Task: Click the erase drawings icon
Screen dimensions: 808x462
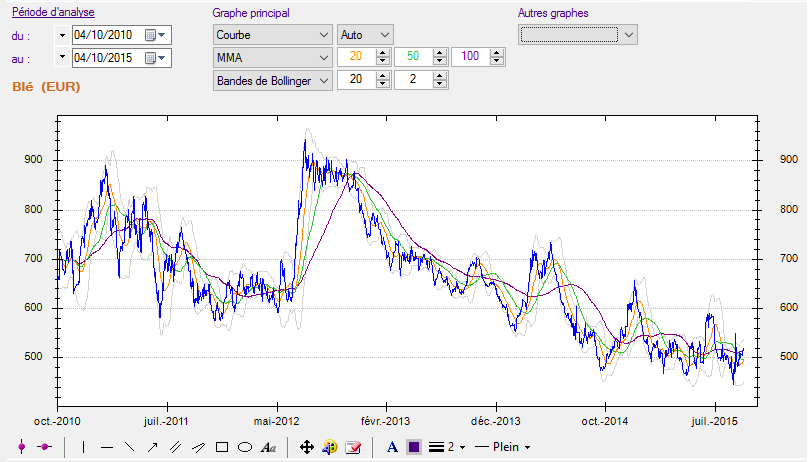Action: [x=352, y=447]
